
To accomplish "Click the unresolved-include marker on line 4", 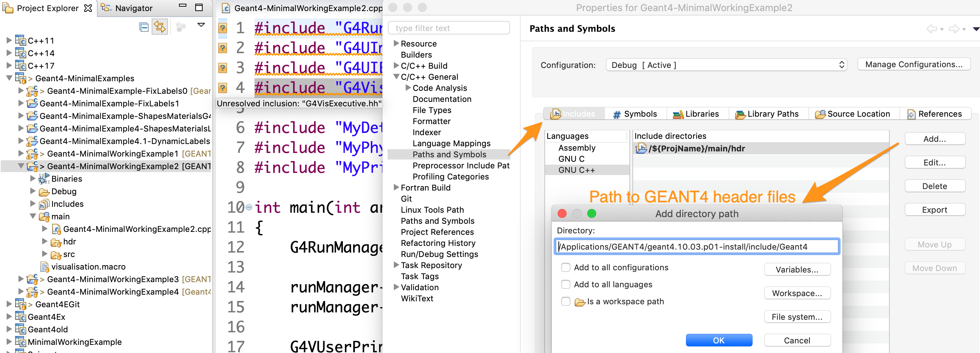I will coord(222,88).
